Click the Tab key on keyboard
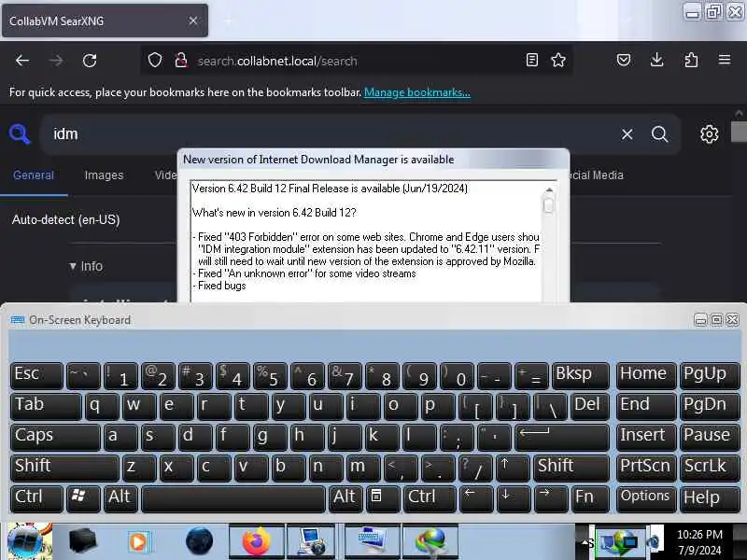 [45, 406]
